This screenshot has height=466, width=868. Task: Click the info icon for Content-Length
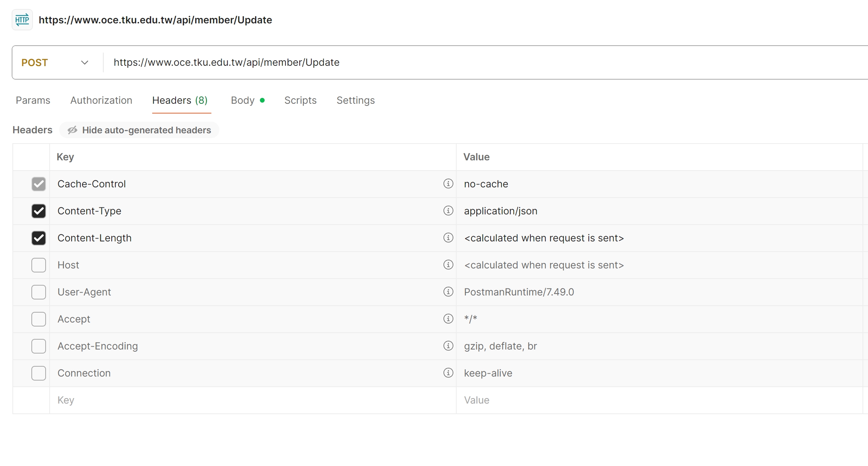pos(448,238)
